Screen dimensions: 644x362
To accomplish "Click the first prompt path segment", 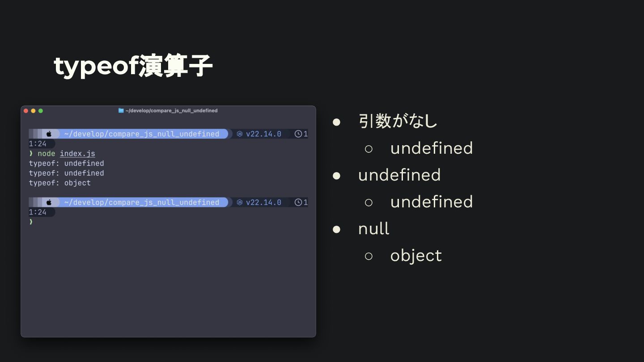I will coord(142,134).
